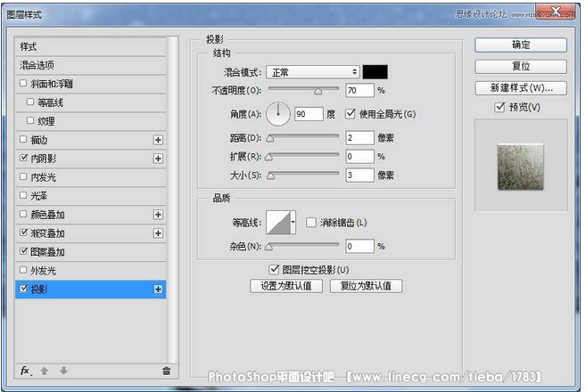Close the 图层样式 dialog window
The width and height of the screenshot is (586, 392).
click(x=556, y=12)
